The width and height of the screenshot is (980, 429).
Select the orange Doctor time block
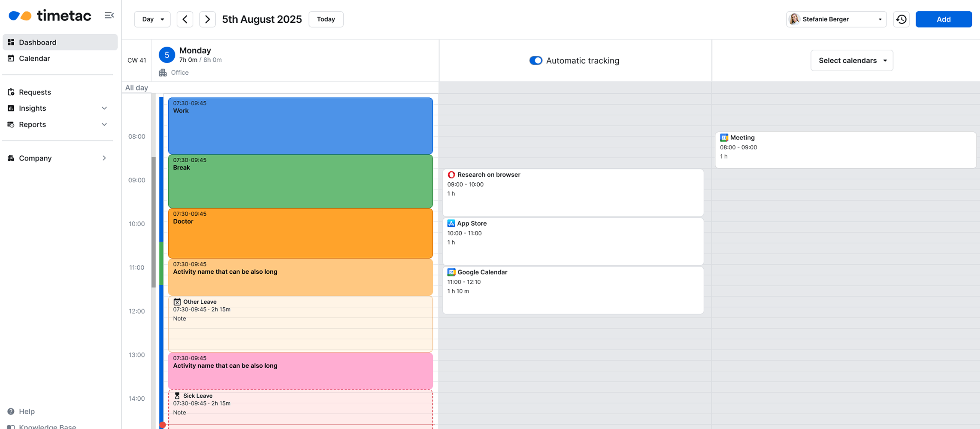[300, 234]
